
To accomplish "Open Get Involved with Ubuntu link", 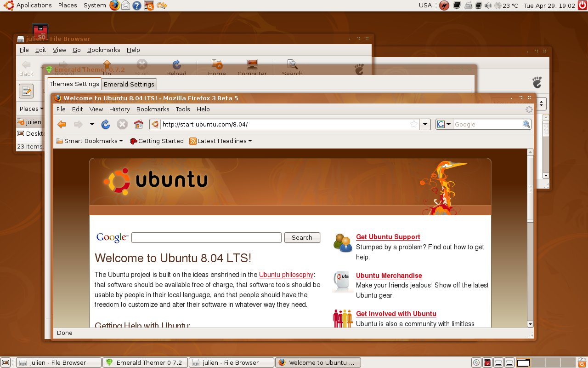I will pyautogui.click(x=396, y=314).
